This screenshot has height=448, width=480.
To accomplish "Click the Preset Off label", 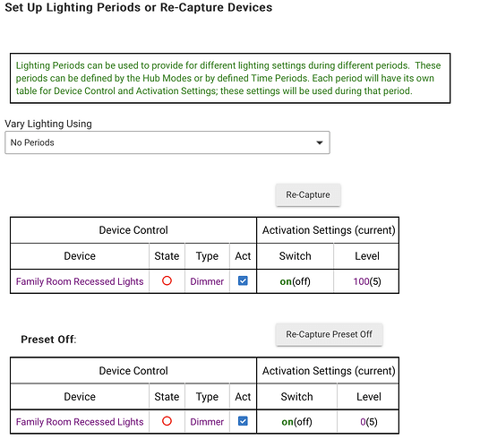I will pyautogui.click(x=48, y=340).
